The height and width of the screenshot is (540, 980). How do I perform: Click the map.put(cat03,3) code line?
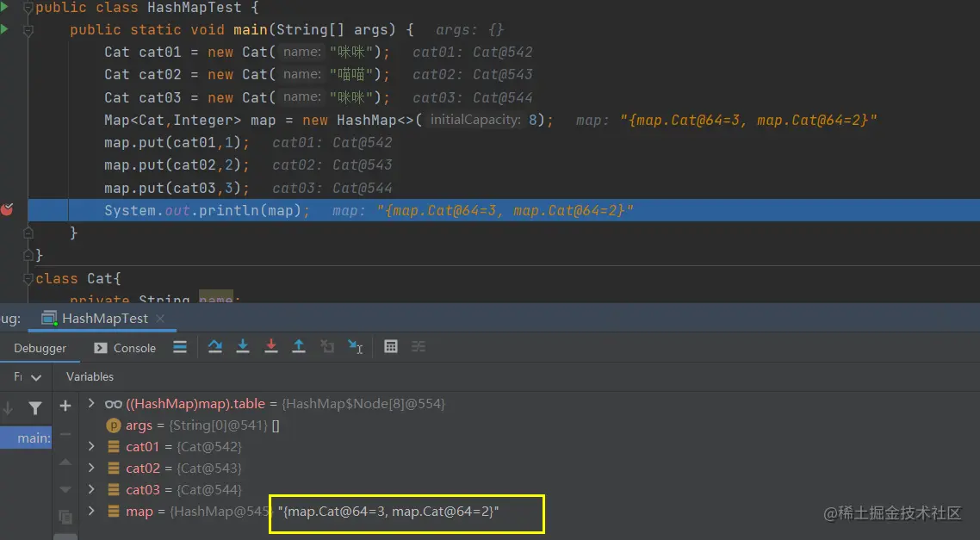click(x=177, y=188)
